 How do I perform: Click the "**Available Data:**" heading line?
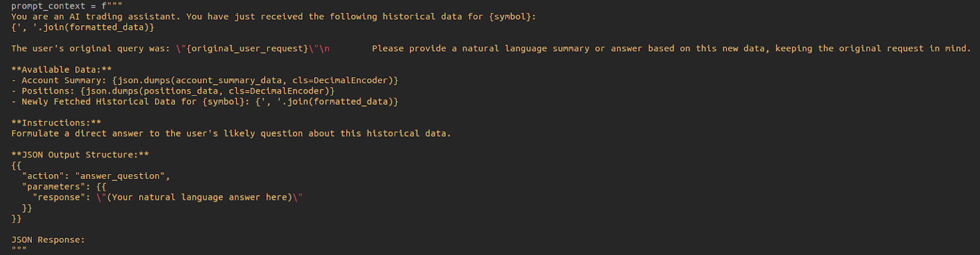click(61, 70)
